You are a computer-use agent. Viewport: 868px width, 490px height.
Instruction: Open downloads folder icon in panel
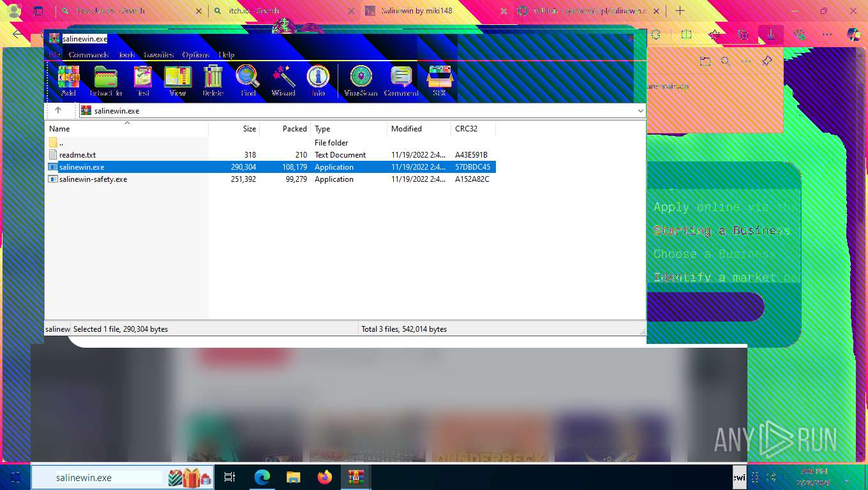[x=705, y=61]
